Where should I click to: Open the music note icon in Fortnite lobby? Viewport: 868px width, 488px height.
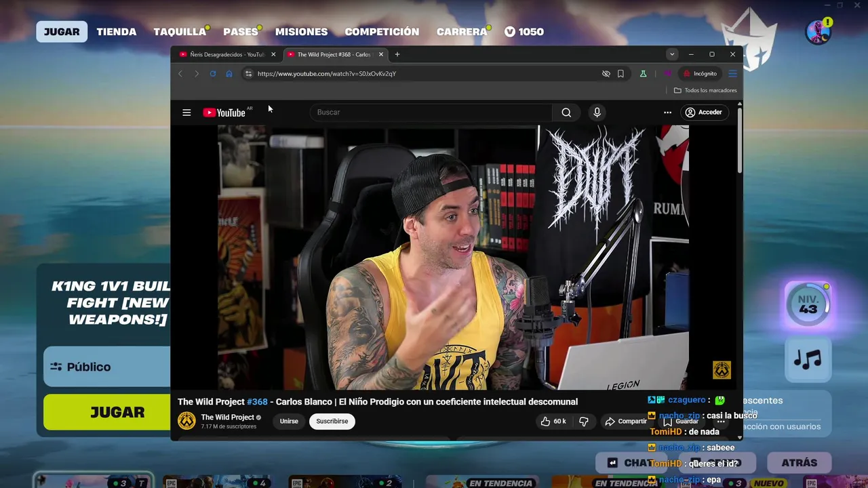pos(808,359)
